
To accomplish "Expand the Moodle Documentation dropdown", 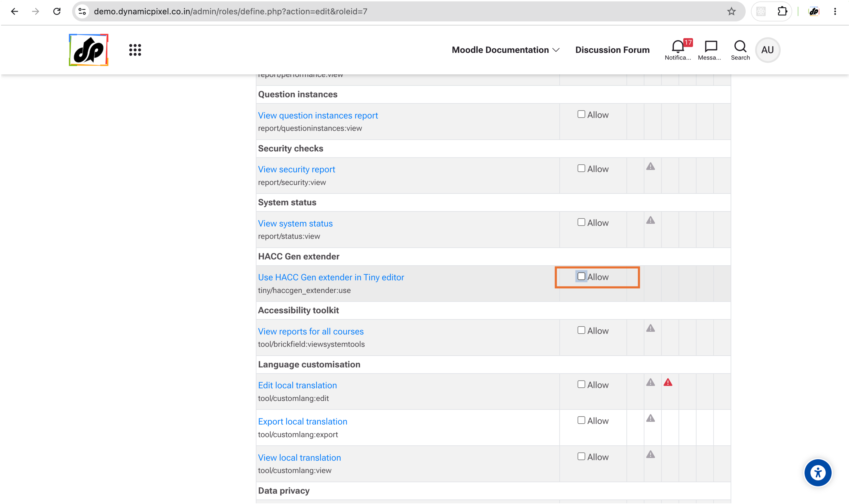I will pos(505,50).
